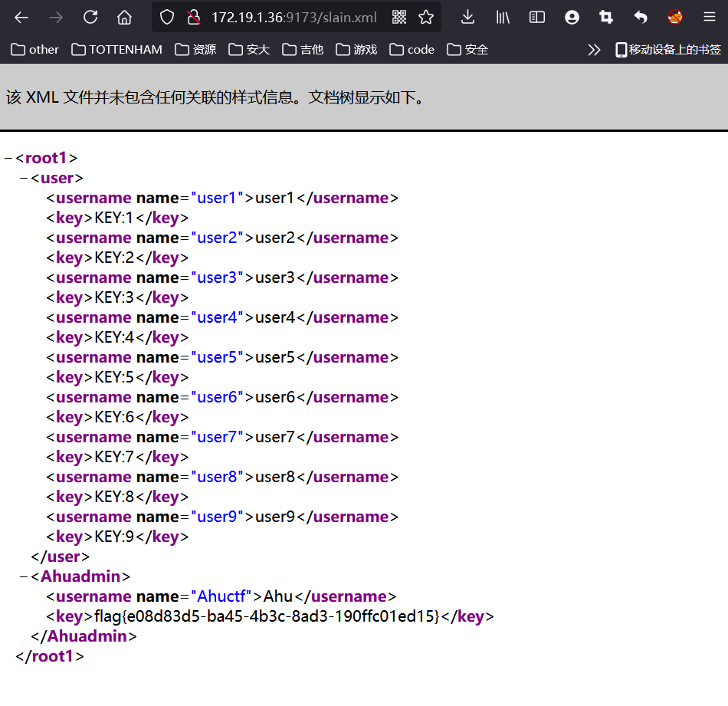Bookmark this page with star
The image size is (728, 706).
click(426, 18)
